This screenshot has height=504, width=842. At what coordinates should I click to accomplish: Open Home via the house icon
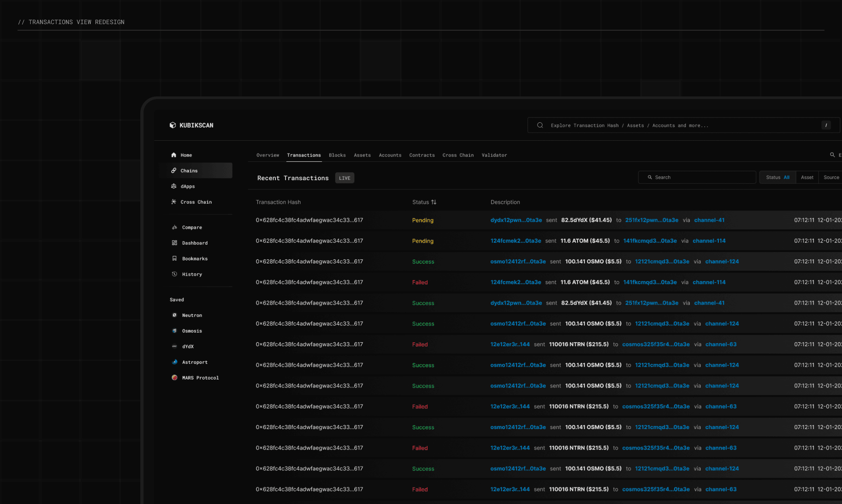[x=174, y=155]
